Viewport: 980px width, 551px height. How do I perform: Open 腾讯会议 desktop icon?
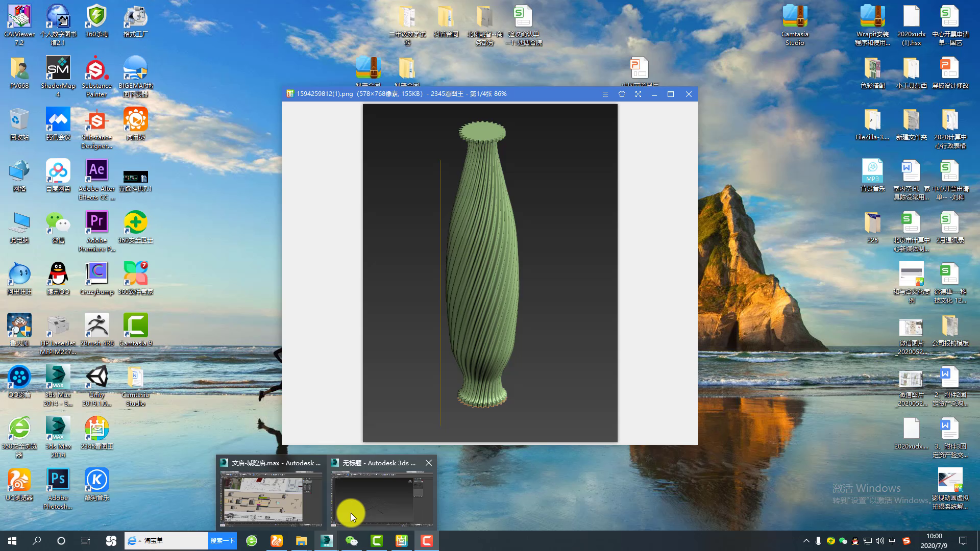[x=58, y=123]
